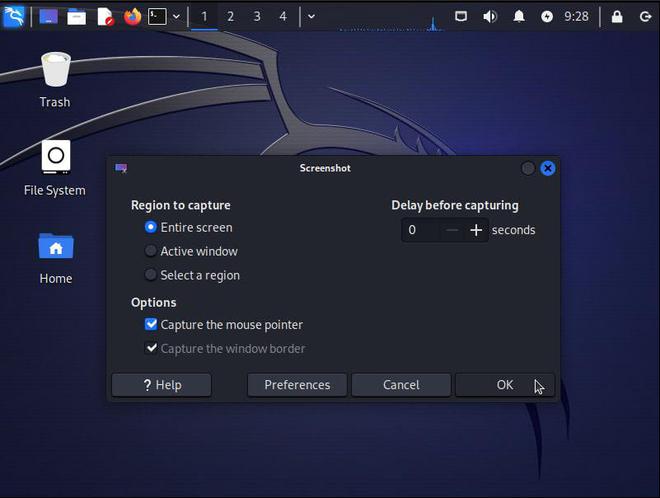Click the delay seconds input field
This screenshot has height=498, width=660.
(420, 230)
